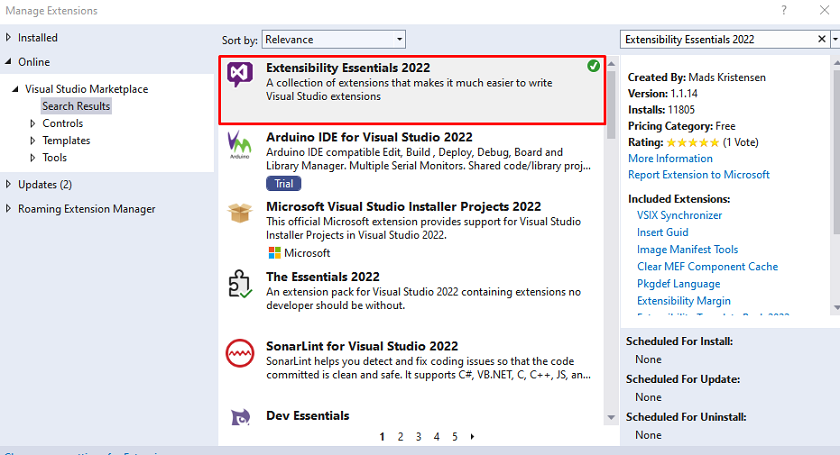The height and width of the screenshot is (455, 840).
Task: Click Report Extension to Microsoft link
Action: pos(699,175)
